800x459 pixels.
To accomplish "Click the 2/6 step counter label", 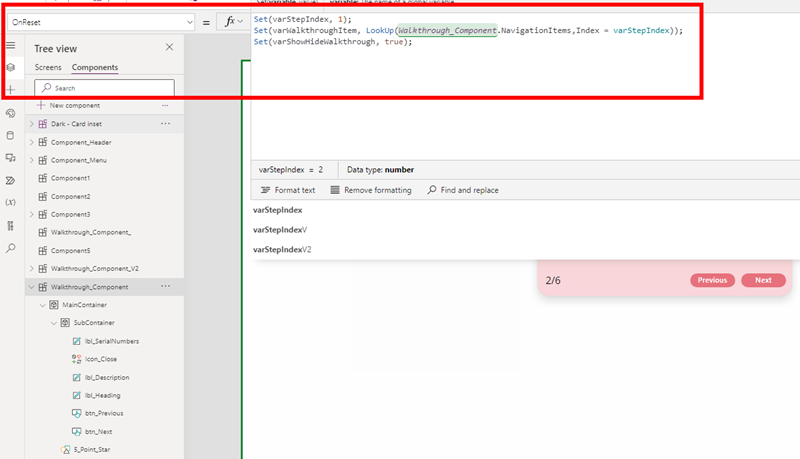I will click(553, 280).
